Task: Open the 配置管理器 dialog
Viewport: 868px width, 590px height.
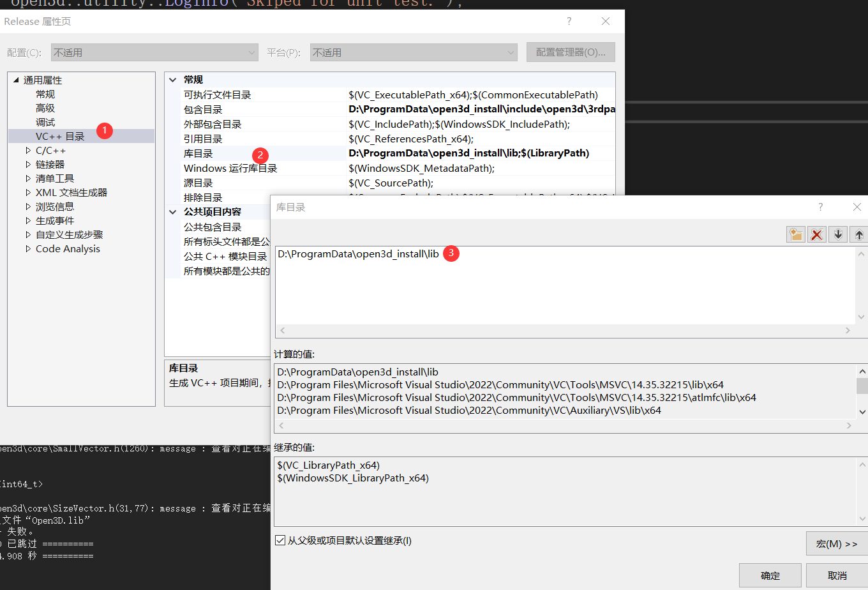Action: pyautogui.click(x=570, y=52)
